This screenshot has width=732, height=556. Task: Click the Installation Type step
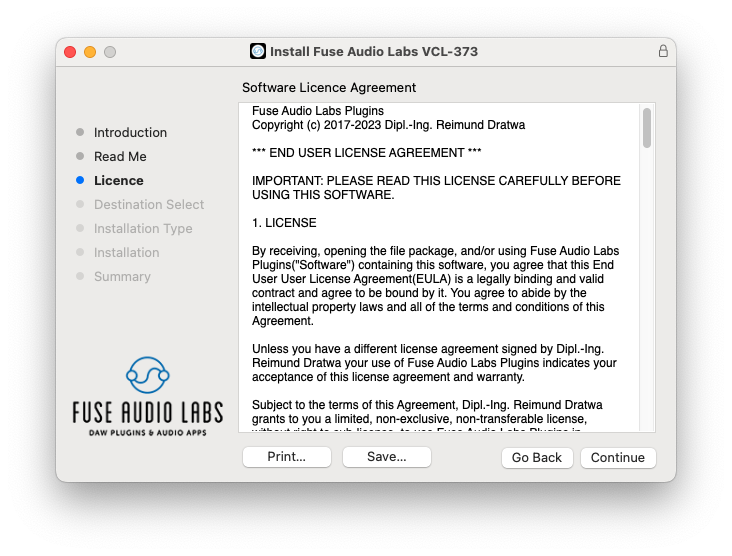(143, 229)
